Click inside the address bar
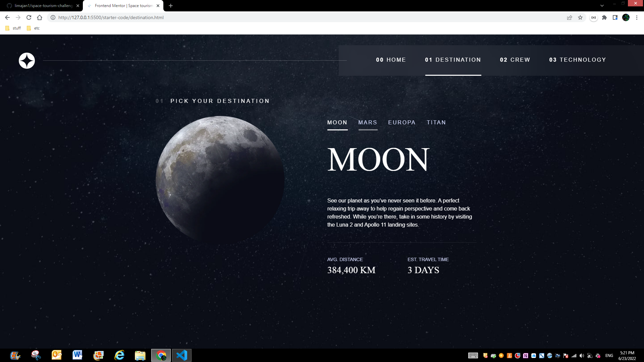644x362 pixels. coord(134,17)
